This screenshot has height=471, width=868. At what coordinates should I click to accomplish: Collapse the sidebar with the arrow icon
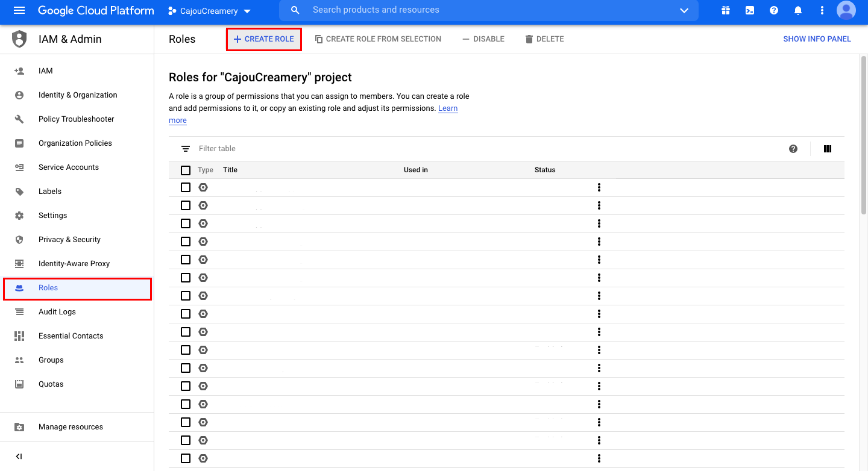click(19, 457)
